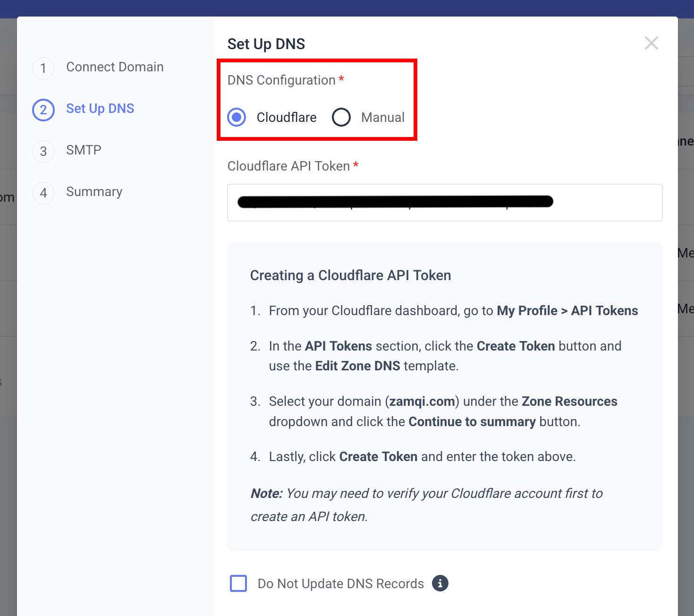
Task: Check Do Not Update DNS Records
Action: click(238, 583)
